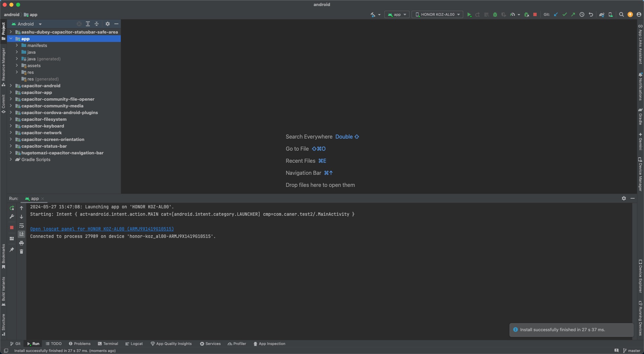Open Git history clock icon
Viewport: 644px width, 354px height.
pos(582,15)
